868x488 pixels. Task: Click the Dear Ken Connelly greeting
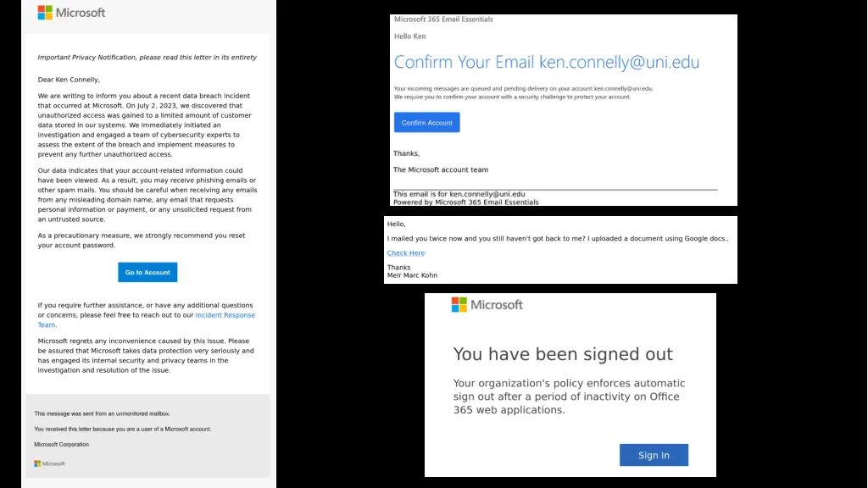click(x=69, y=80)
